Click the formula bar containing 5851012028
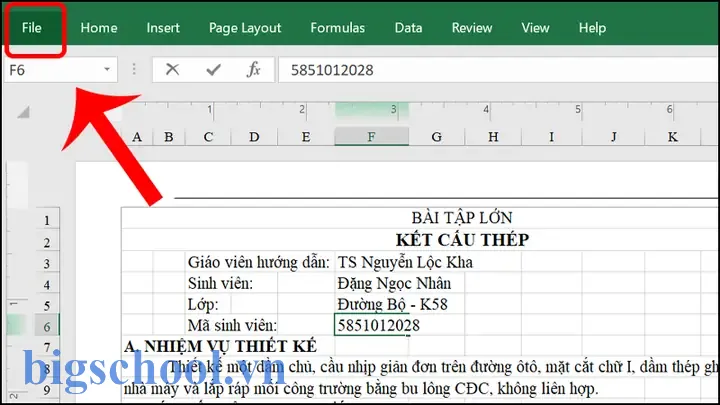This screenshot has width=720, height=405. pyautogui.click(x=498, y=70)
